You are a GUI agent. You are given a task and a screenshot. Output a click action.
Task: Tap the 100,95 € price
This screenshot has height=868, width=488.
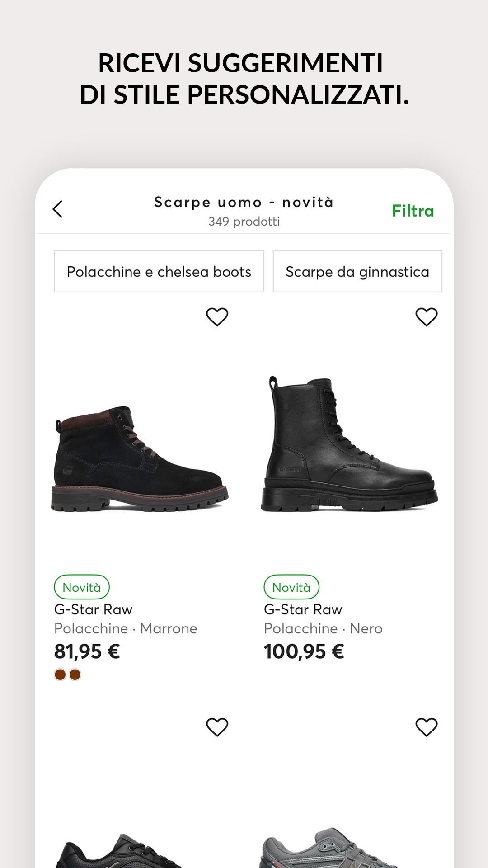(304, 651)
